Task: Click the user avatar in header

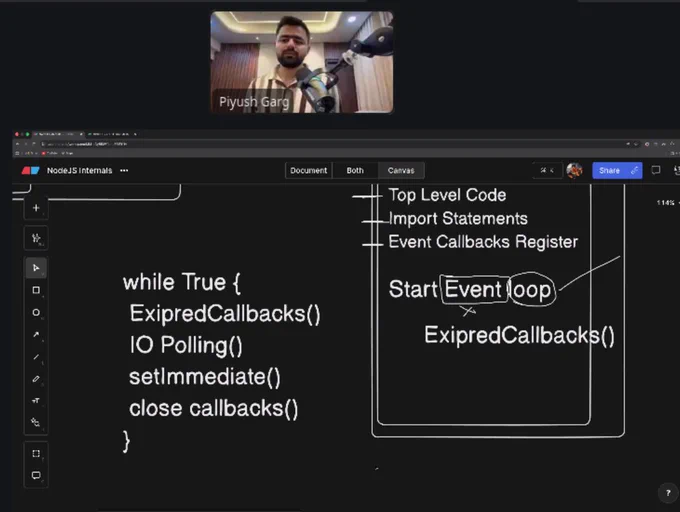Action: (x=574, y=170)
